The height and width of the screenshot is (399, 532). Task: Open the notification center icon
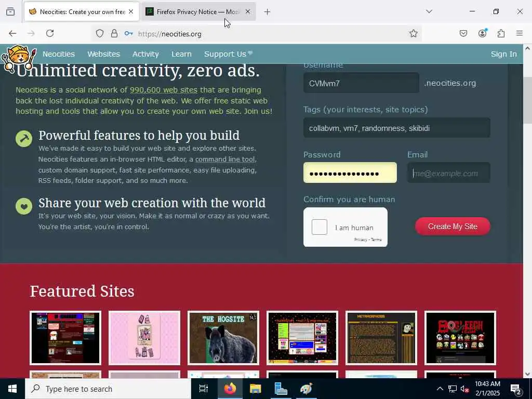[516, 389]
